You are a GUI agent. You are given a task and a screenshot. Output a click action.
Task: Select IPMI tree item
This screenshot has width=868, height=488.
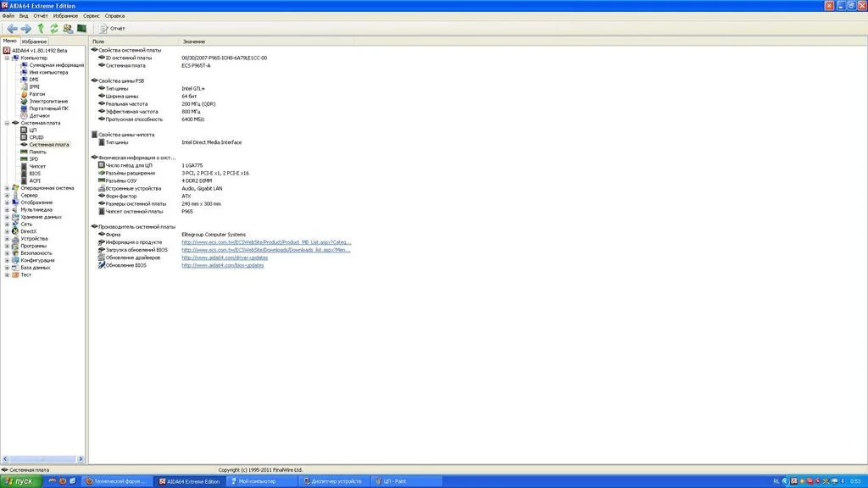(34, 87)
